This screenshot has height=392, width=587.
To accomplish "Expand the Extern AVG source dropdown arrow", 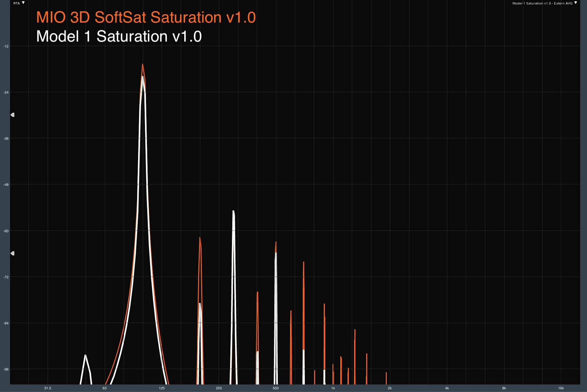I will [576, 3].
